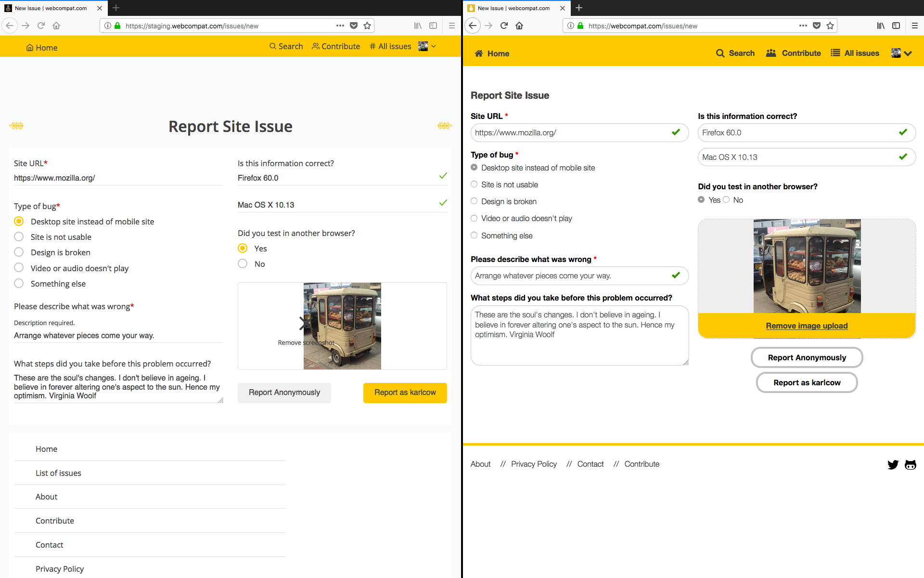Bookmark staging page with star icon
The image size is (924, 578).
click(x=367, y=26)
